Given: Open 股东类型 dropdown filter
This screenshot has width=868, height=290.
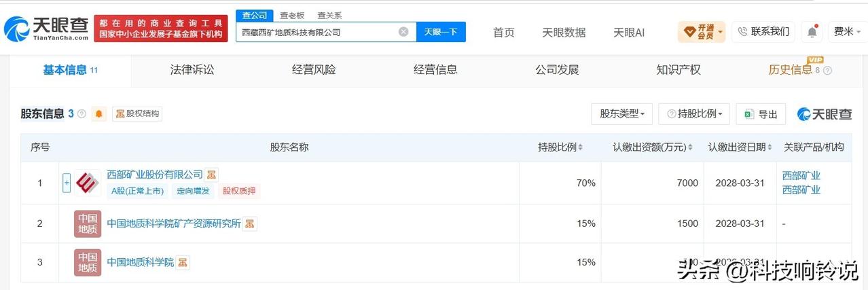Looking at the screenshot, I should click(622, 114).
